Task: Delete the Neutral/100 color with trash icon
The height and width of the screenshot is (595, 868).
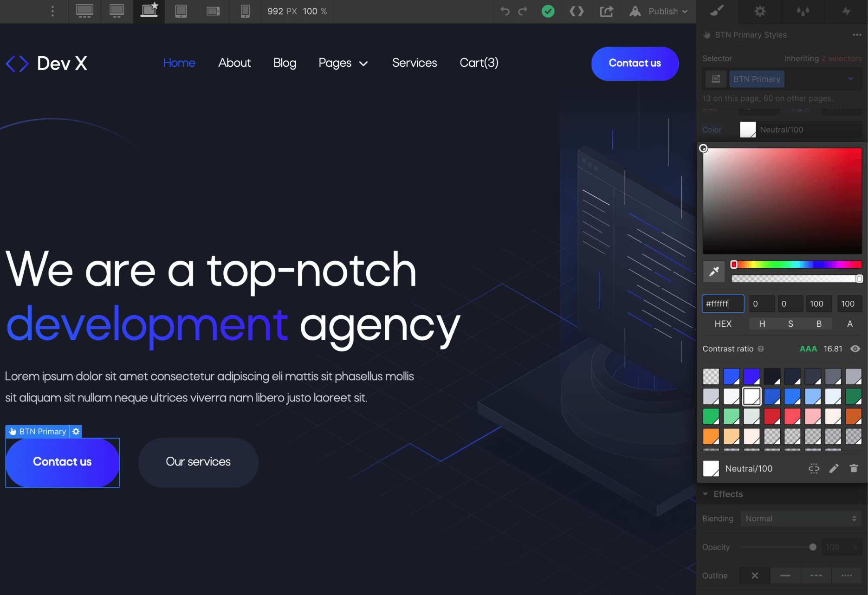Action: [x=854, y=468]
